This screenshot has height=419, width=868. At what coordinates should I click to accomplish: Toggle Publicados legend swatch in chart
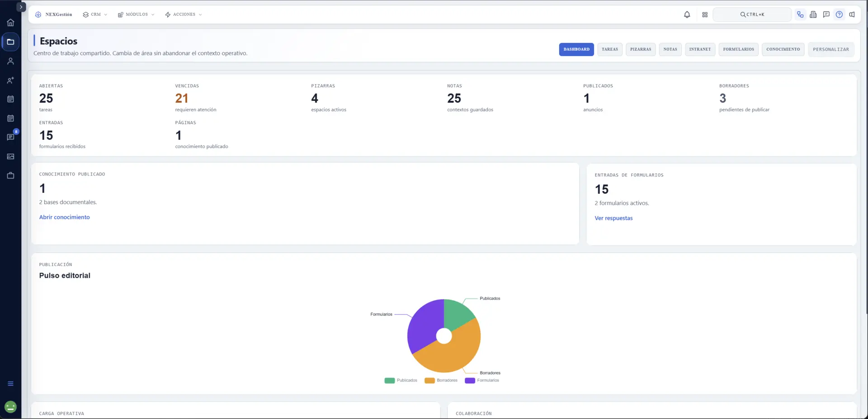(389, 381)
